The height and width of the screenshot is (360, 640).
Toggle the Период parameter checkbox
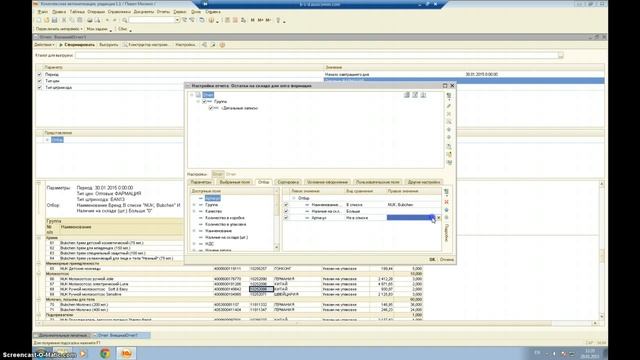pyautogui.click(x=40, y=75)
